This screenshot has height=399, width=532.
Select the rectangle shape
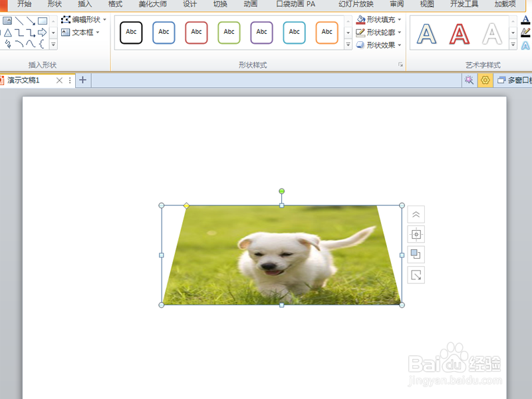click(x=43, y=21)
